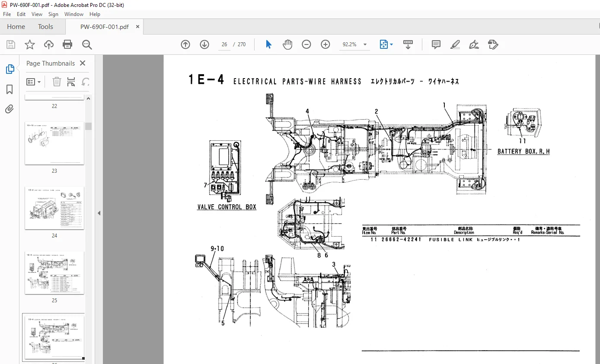Open the sign document pen tool

point(474,44)
